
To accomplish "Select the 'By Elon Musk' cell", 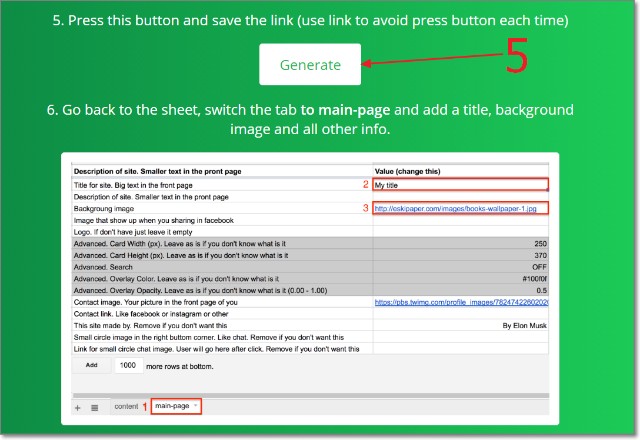I will pos(461,325).
